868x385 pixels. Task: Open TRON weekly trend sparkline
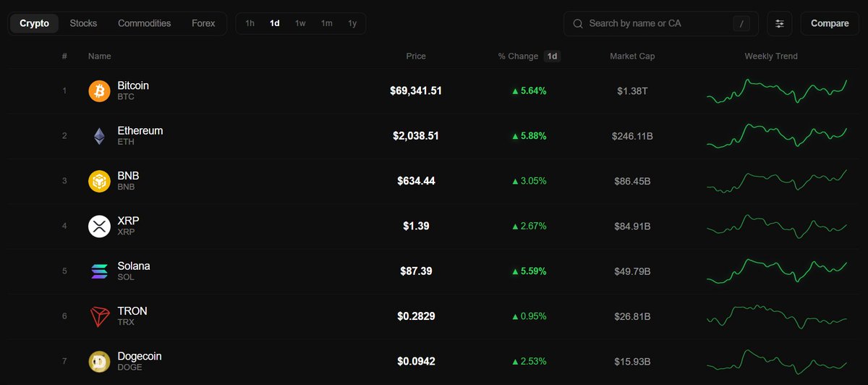tap(777, 316)
